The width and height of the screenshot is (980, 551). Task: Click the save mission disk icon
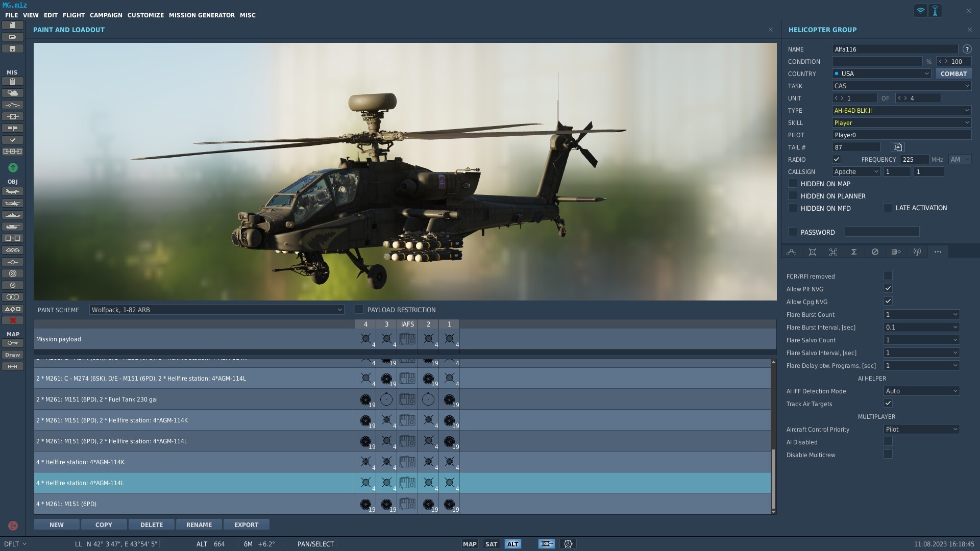click(13, 48)
